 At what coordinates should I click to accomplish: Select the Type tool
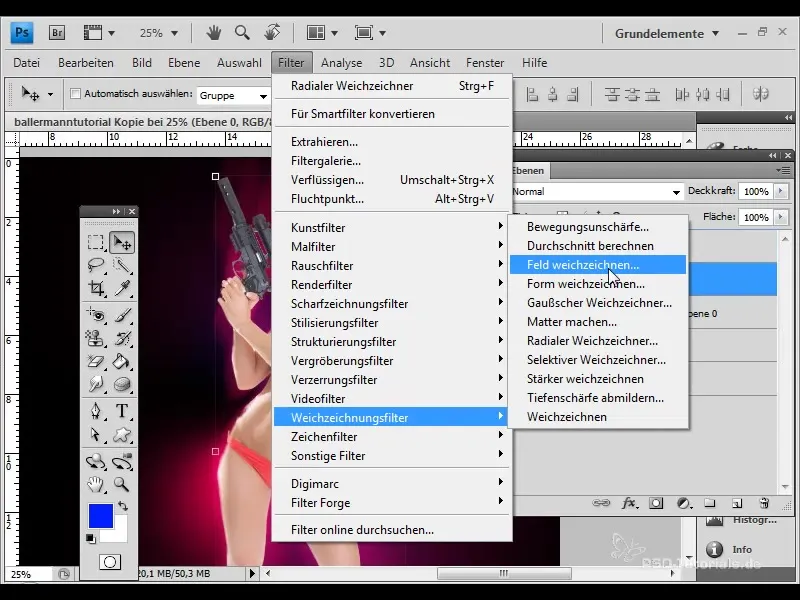[122, 411]
